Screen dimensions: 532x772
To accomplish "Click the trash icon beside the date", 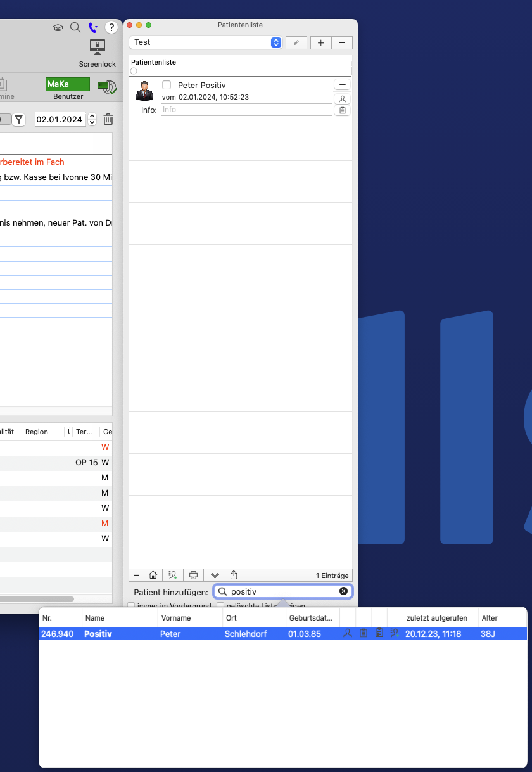I will tap(108, 119).
